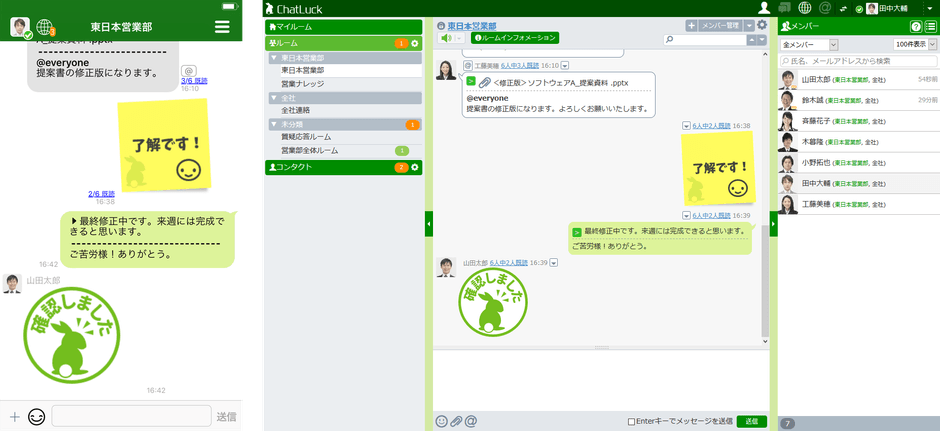This screenshot has width=940, height=431.
Task: Click the member name search field
Action: tap(858, 61)
